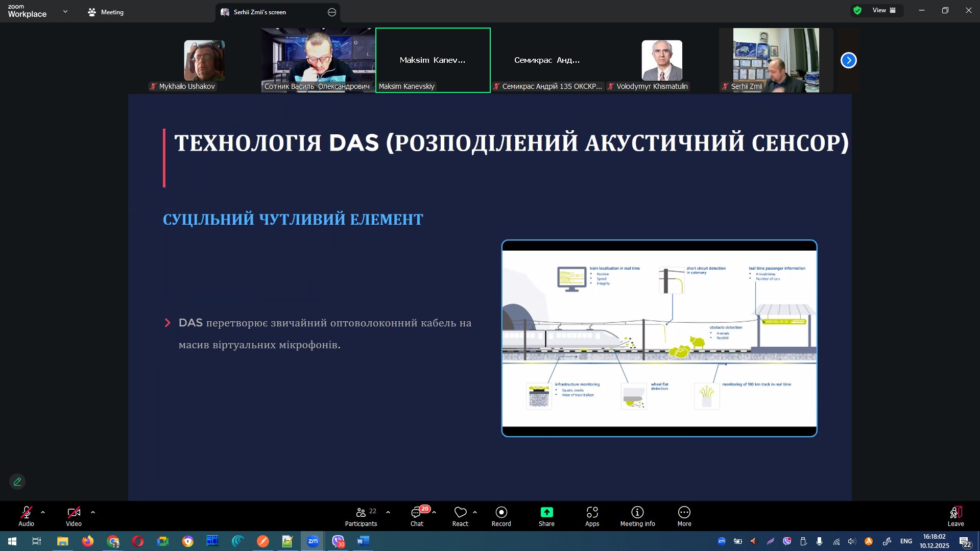The image size is (980, 551).
Task: Turn on camera with Video button
Action: click(74, 516)
